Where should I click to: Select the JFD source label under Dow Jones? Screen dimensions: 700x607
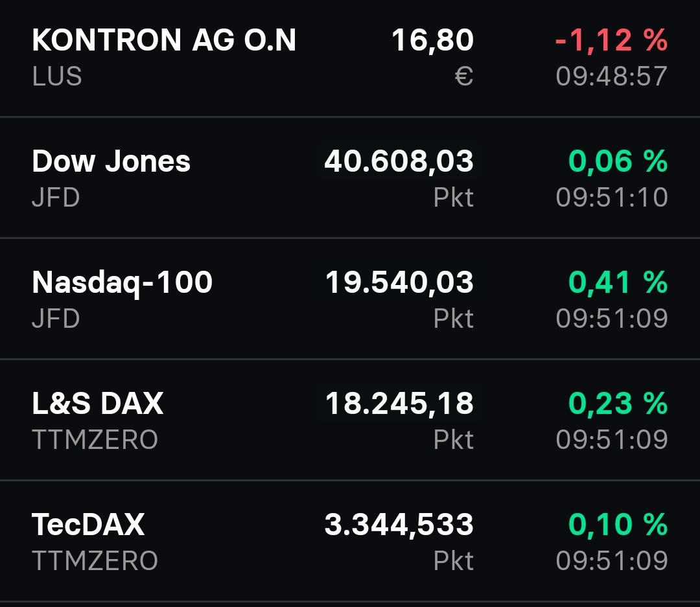(x=53, y=197)
